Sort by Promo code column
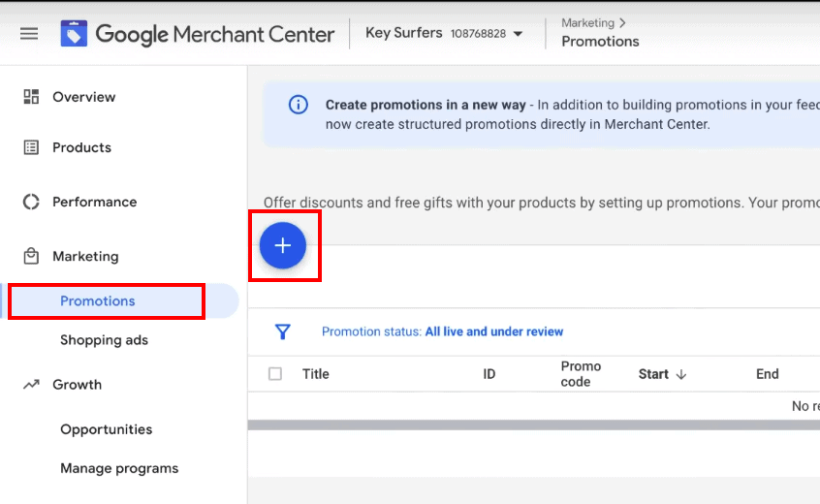 point(581,374)
